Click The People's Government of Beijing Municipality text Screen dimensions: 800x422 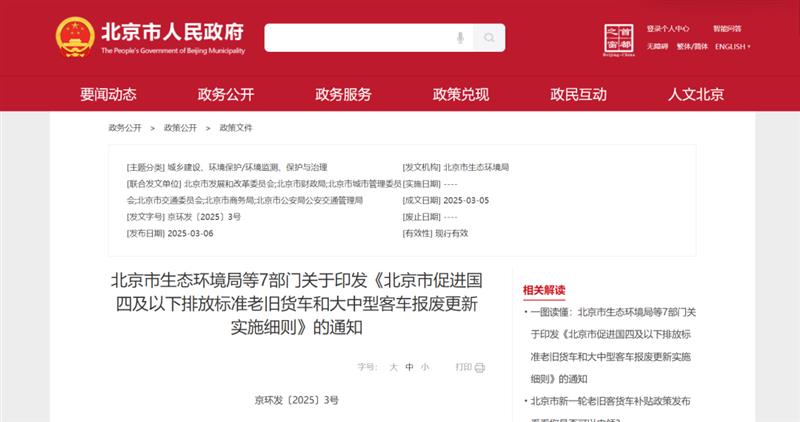(x=173, y=51)
